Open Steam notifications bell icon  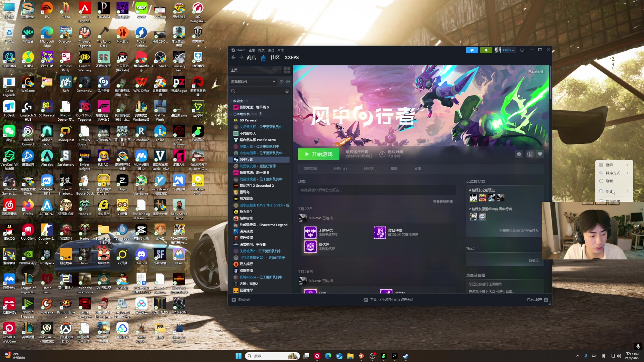click(x=486, y=50)
